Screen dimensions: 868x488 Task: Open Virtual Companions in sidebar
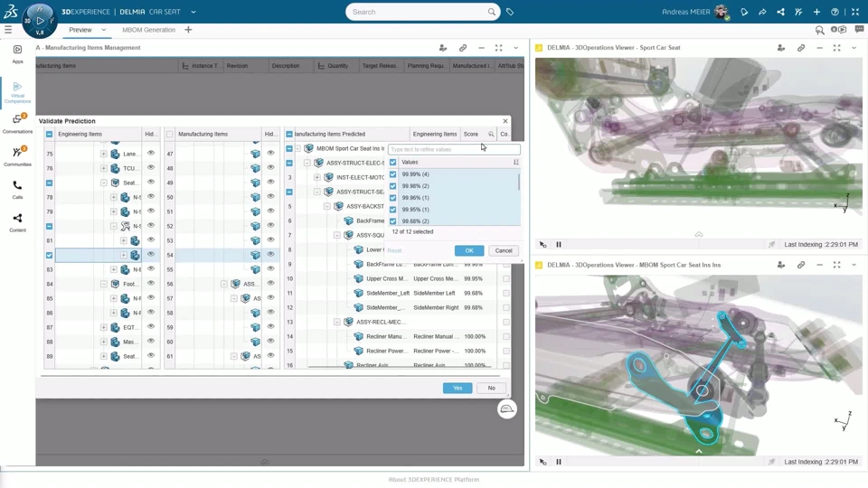point(17,92)
